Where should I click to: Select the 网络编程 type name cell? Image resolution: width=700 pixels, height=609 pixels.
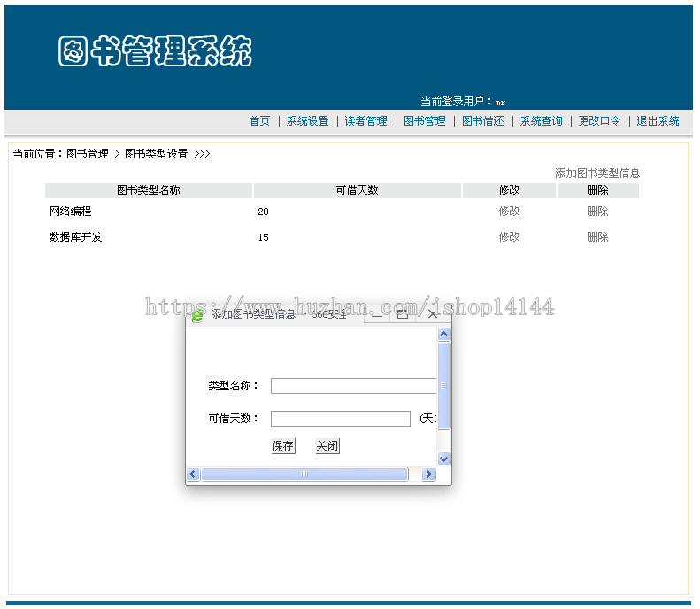click(x=70, y=212)
